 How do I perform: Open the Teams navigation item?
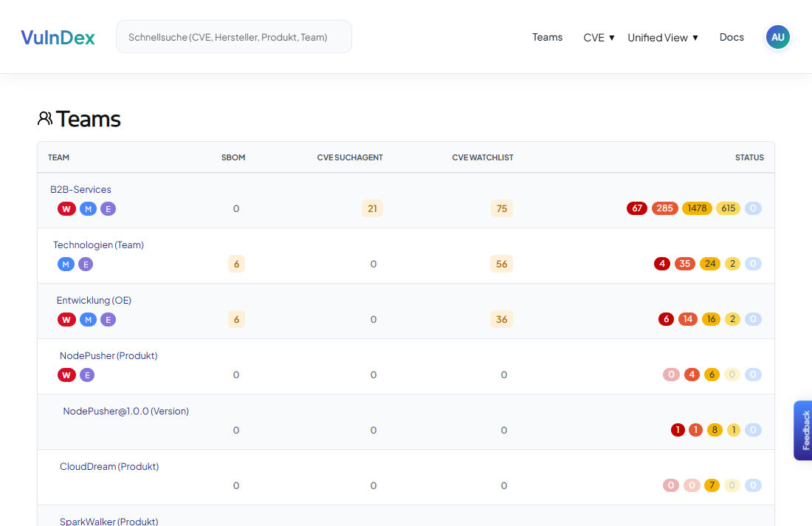[x=547, y=37]
